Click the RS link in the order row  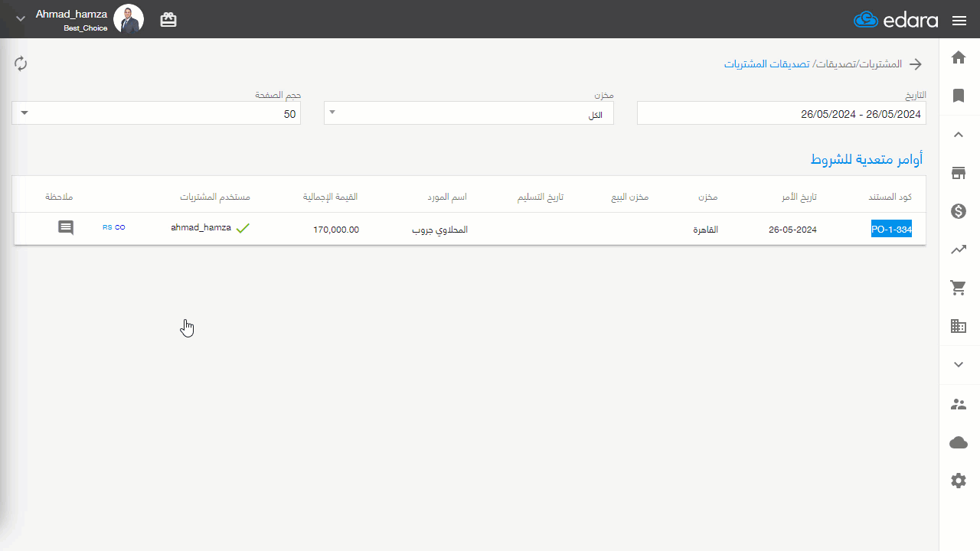pos(106,227)
